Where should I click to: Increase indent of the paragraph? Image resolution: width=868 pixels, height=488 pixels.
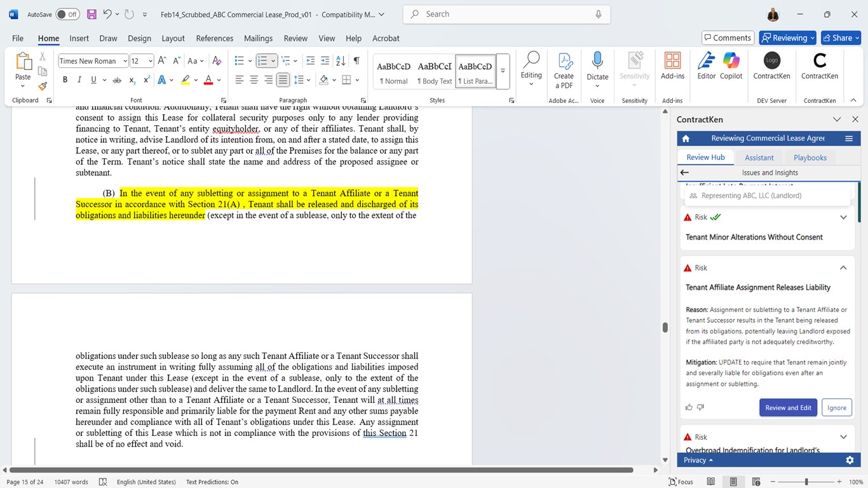coord(325,61)
